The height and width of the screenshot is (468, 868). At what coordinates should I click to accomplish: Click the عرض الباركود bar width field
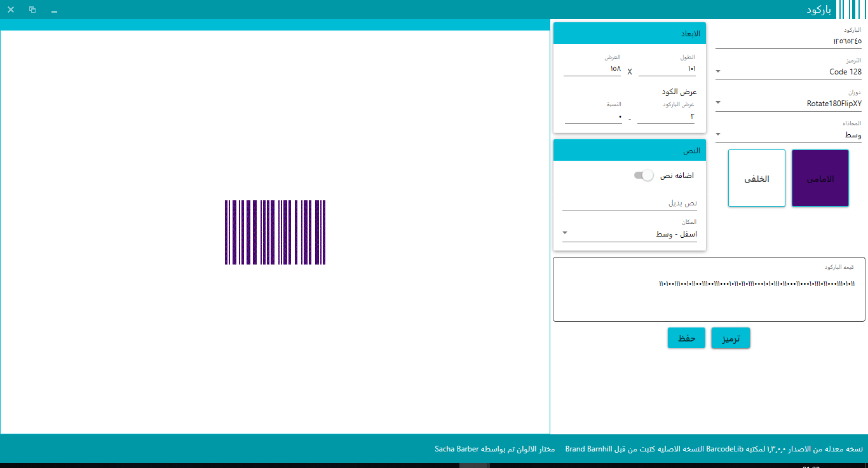point(666,116)
